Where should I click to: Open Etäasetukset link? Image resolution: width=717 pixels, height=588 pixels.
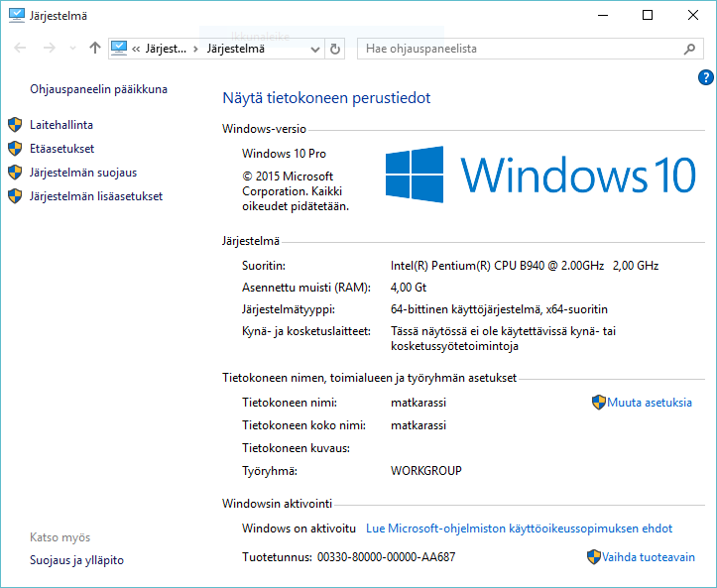[62, 149]
